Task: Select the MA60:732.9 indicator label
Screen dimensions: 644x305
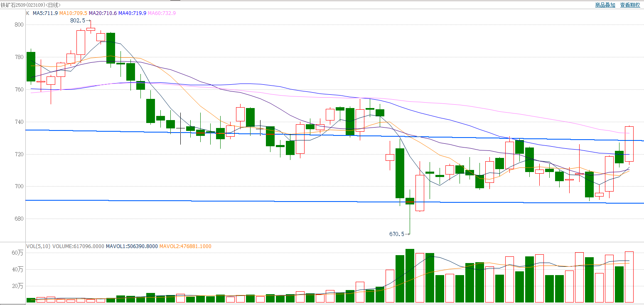Action: click(162, 13)
